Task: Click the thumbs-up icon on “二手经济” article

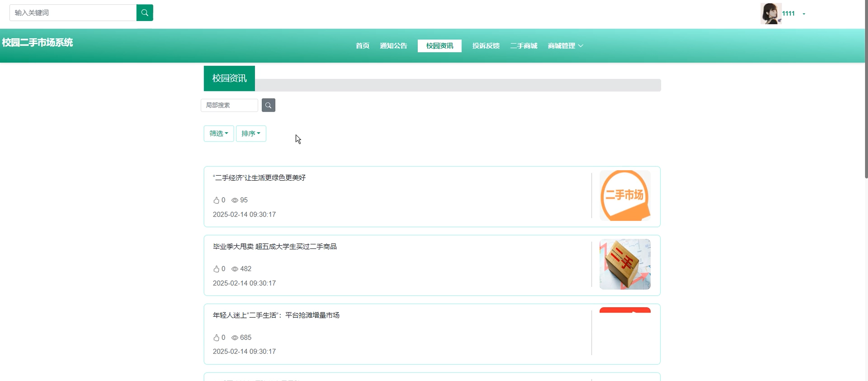Action: 216,200
